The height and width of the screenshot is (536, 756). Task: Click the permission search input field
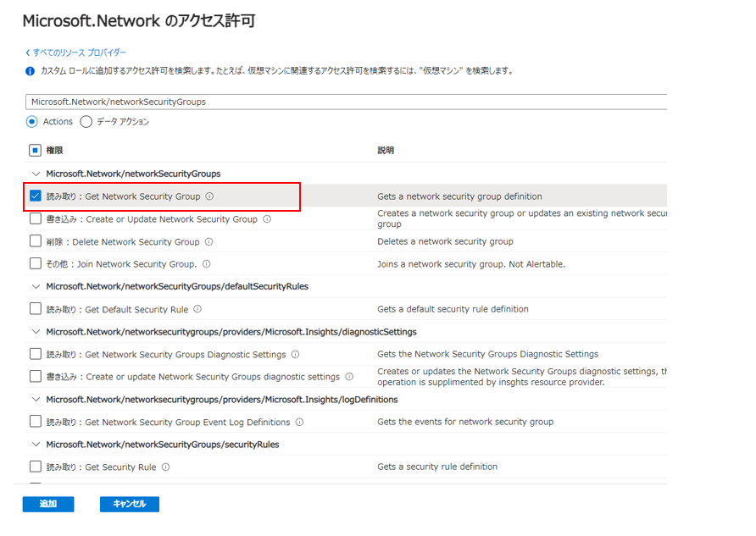[x=346, y=102]
